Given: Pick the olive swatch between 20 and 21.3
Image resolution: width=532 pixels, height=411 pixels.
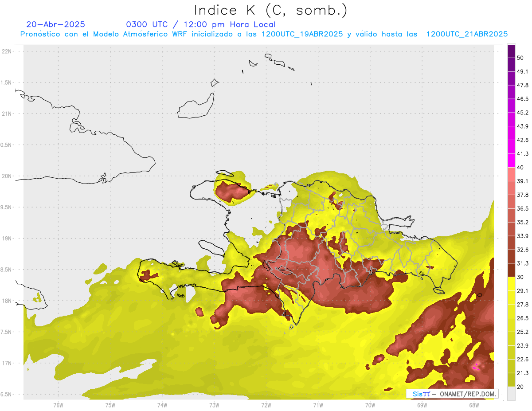Looking at the screenshot, I should (x=511, y=380).
